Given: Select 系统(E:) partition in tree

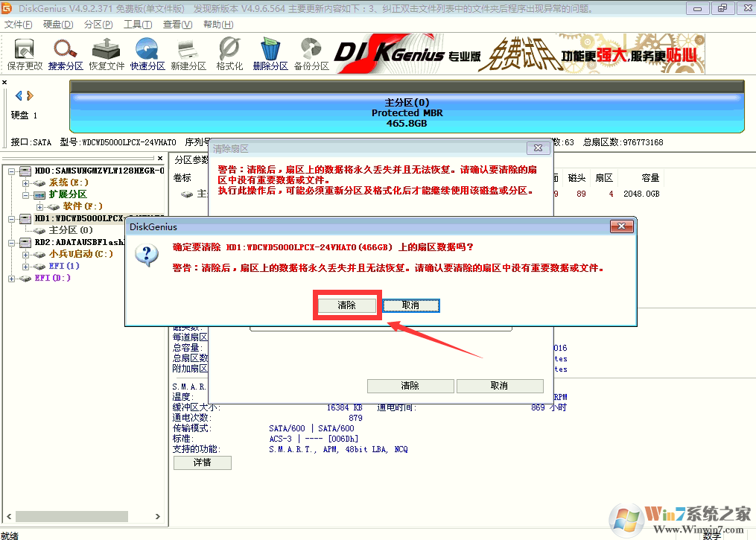Looking at the screenshot, I should 69,182.
